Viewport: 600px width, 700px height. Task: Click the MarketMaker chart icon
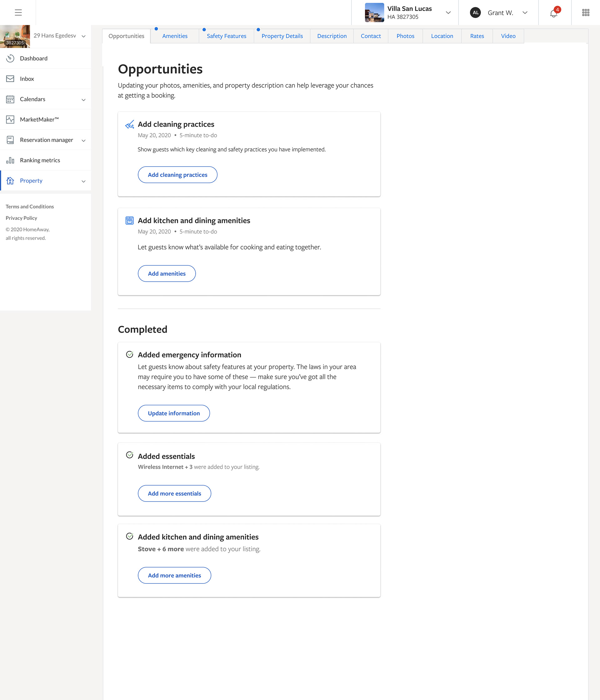[x=10, y=120]
